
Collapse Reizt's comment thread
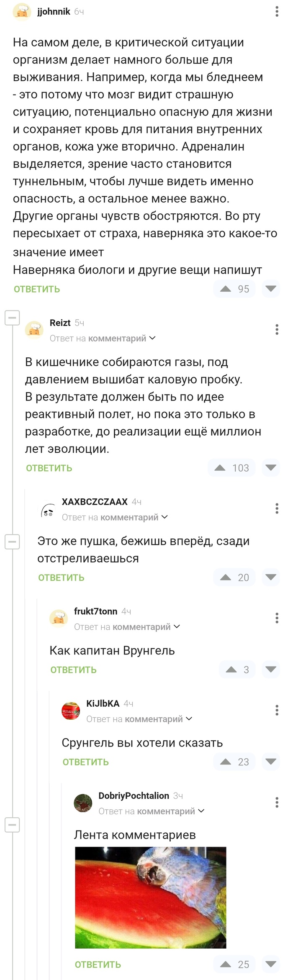pyautogui.click(x=13, y=317)
